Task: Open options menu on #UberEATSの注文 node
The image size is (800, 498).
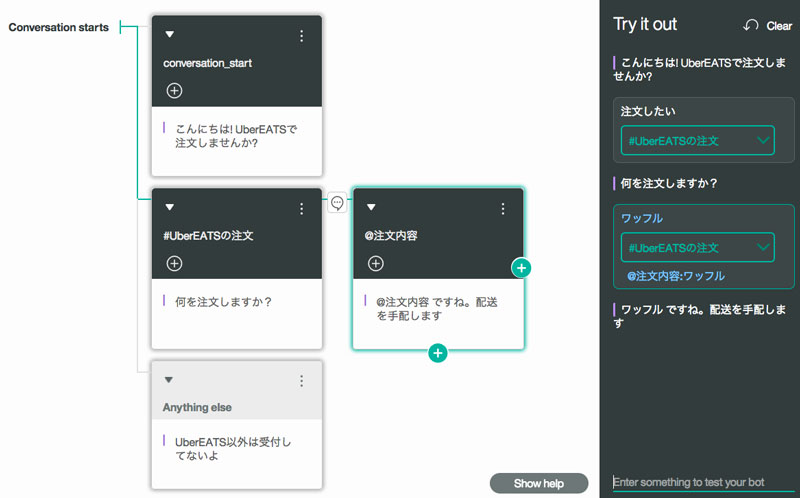Action: click(x=302, y=208)
